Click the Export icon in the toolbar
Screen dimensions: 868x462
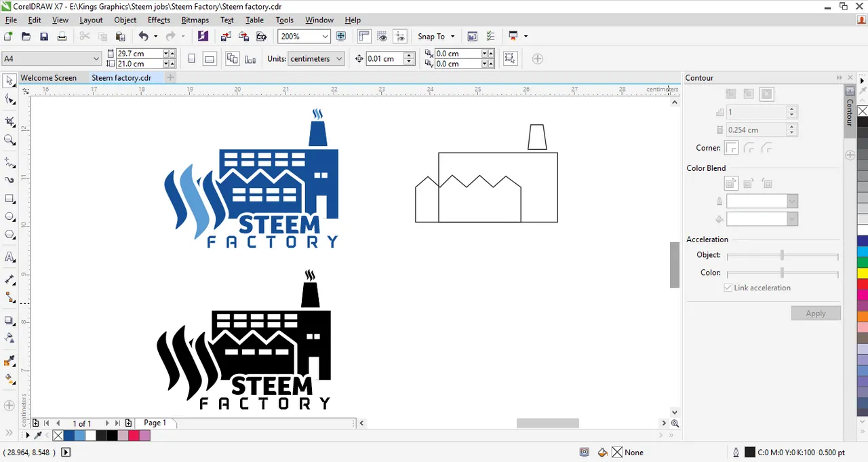[x=243, y=37]
